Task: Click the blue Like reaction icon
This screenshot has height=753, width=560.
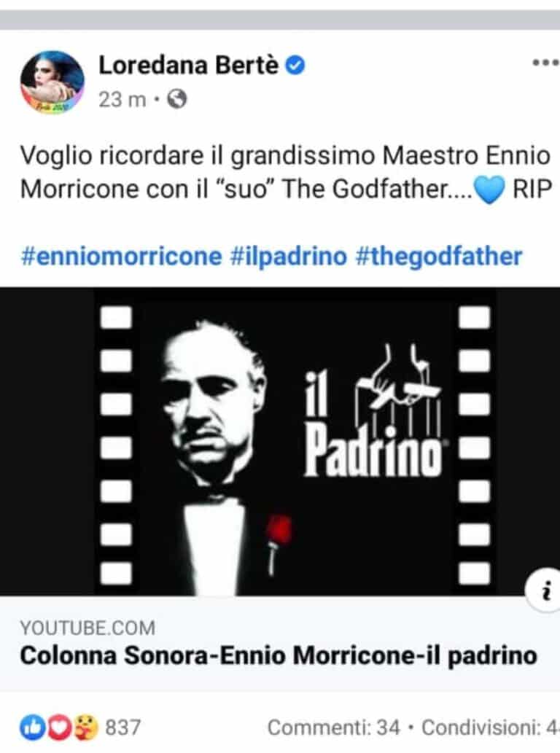Action: 32,727
